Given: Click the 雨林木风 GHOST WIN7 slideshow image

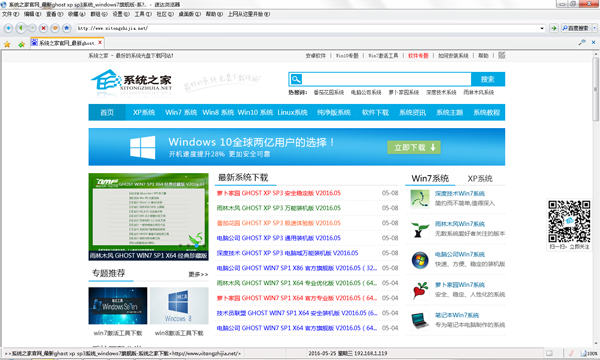Looking at the screenshot, I should pyautogui.click(x=148, y=217).
